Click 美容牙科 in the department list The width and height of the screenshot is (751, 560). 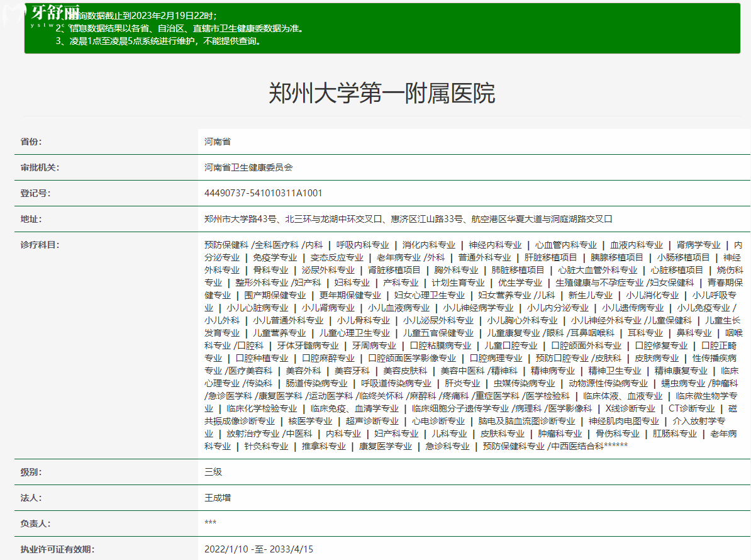pyautogui.click(x=352, y=371)
